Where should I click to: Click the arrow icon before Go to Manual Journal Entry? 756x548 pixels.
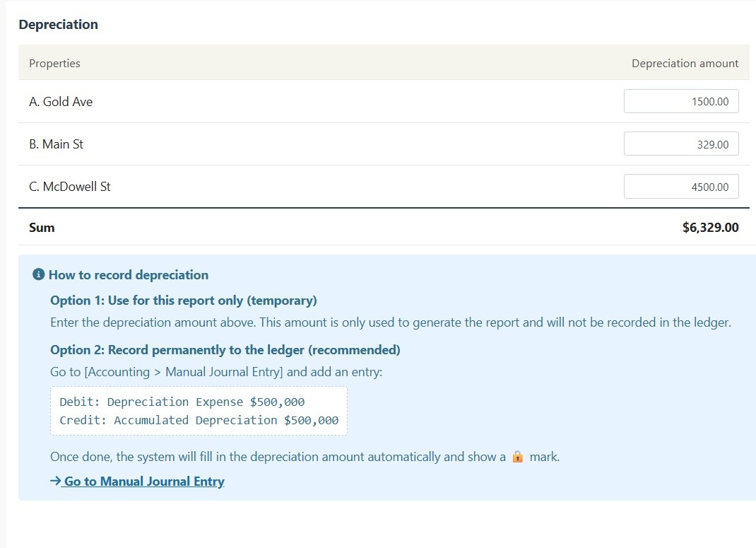pos(55,481)
